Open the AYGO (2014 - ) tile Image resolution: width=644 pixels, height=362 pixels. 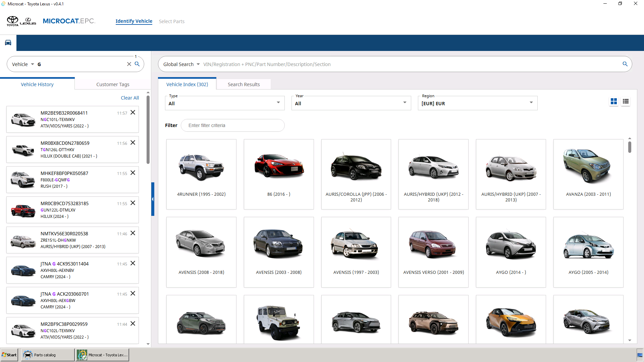(x=511, y=252)
